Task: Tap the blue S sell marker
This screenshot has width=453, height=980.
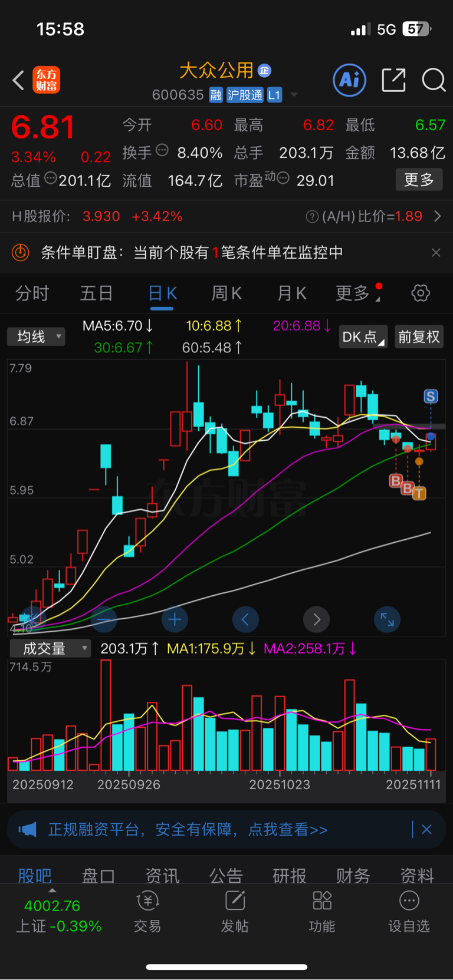Action: [431, 397]
